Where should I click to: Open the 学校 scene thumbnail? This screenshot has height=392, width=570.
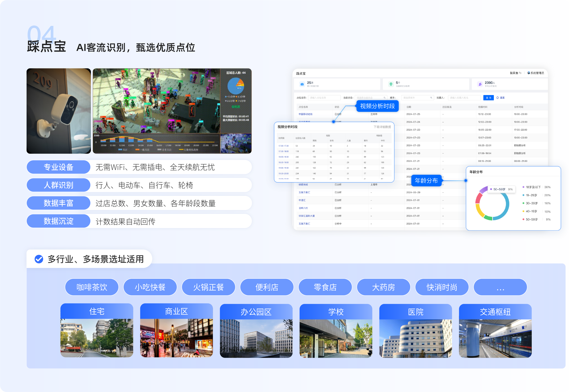(336, 331)
